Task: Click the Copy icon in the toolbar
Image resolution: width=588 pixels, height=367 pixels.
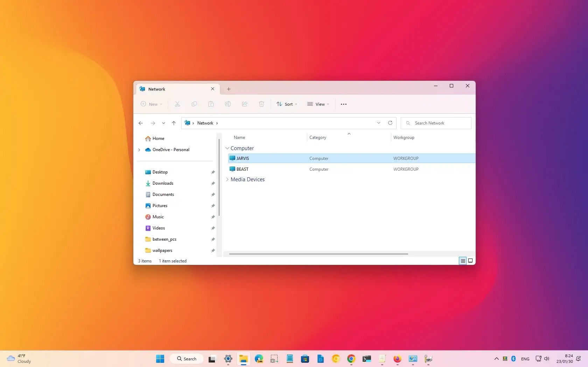Action: pos(194,104)
